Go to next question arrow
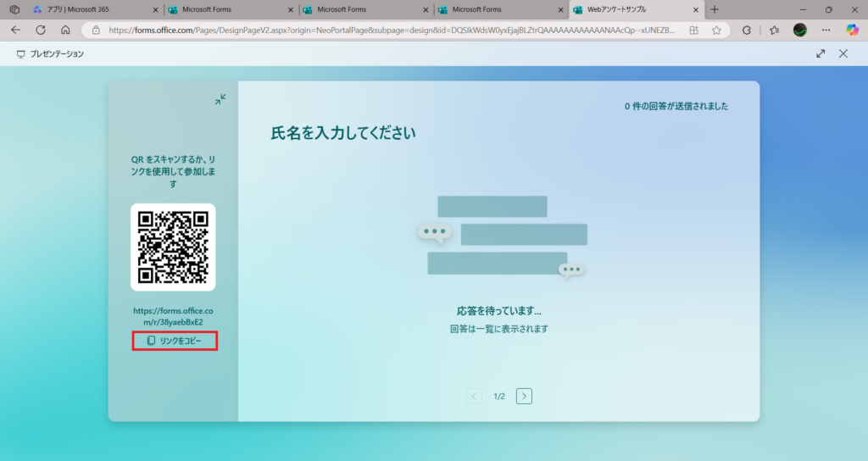This screenshot has height=461, width=868. pos(524,397)
